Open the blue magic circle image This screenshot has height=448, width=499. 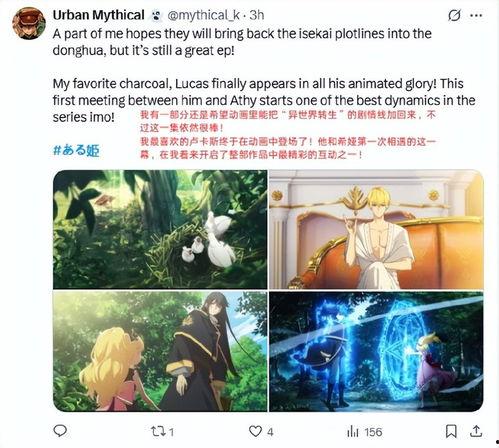[x=376, y=351]
